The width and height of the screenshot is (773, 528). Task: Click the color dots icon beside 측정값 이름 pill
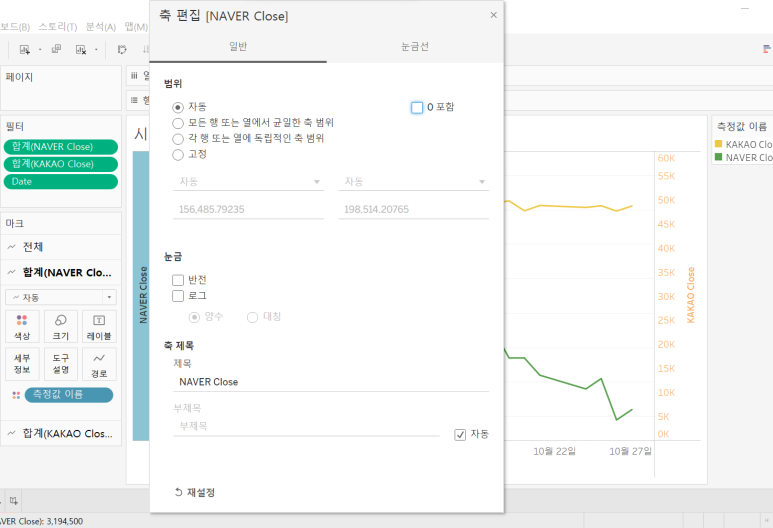coord(16,395)
